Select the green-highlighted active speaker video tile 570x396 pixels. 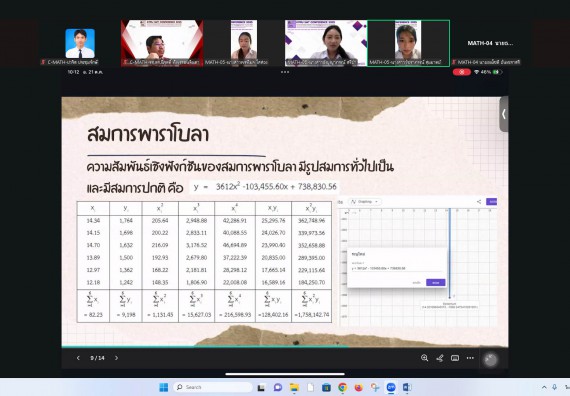click(408, 43)
